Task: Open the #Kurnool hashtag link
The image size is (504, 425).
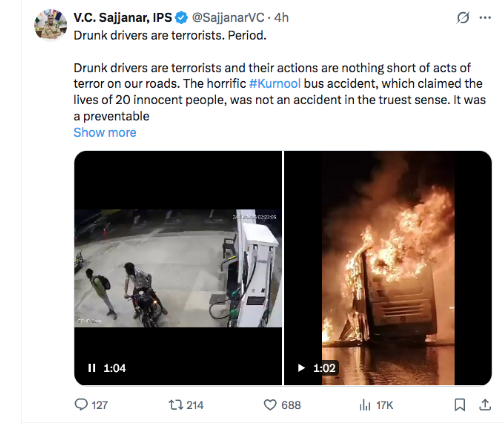Action: click(x=275, y=84)
